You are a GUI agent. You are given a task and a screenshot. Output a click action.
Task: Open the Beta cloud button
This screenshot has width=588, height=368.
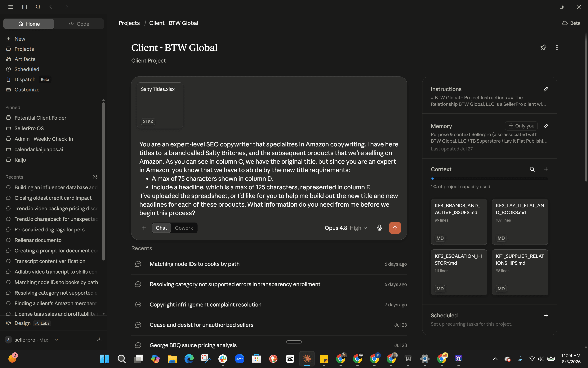click(571, 23)
